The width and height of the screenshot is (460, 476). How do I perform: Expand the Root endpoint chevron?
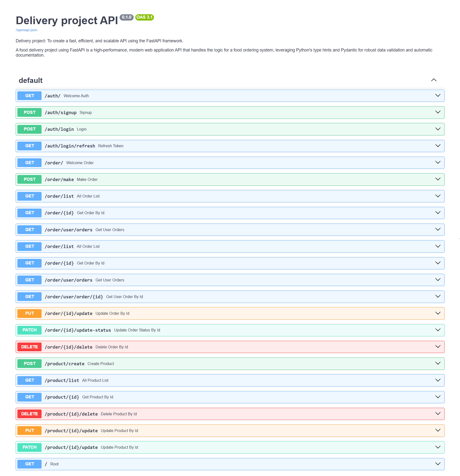coord(438,464)
